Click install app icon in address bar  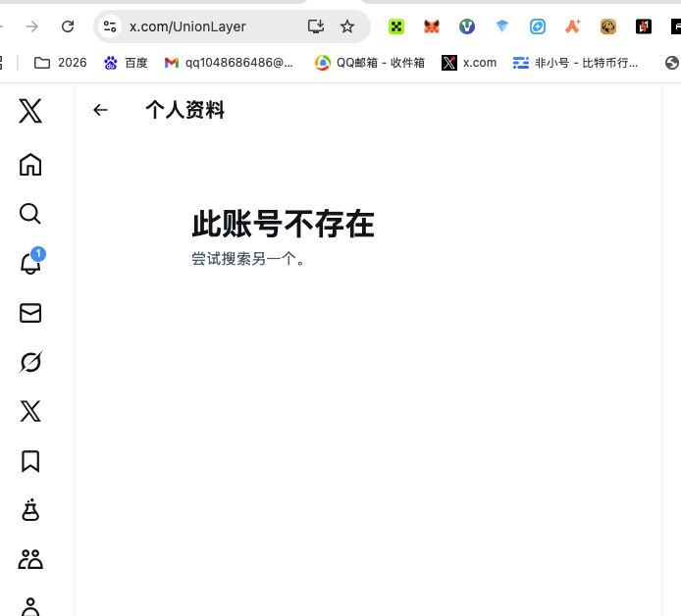tap(316, 26)
